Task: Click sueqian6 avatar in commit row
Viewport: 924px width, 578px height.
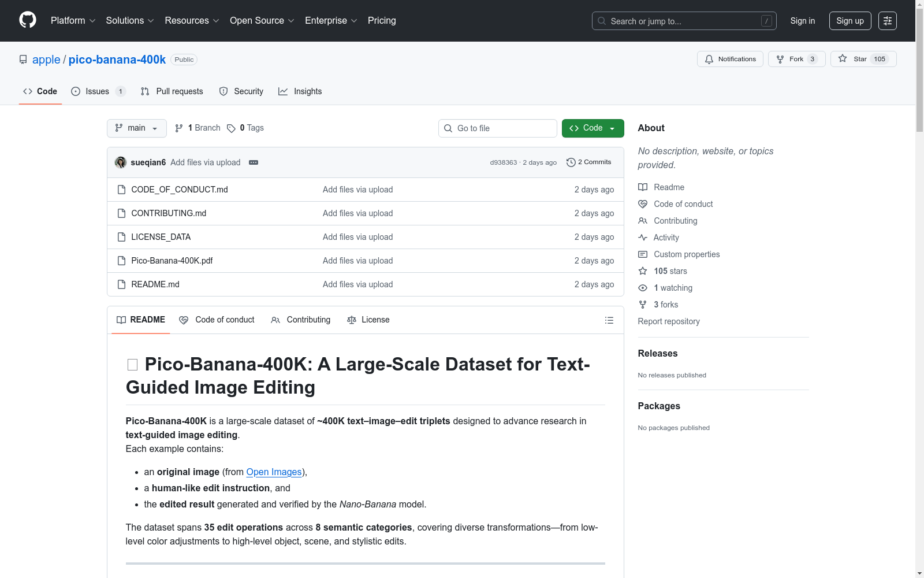Action: [121, 162]
